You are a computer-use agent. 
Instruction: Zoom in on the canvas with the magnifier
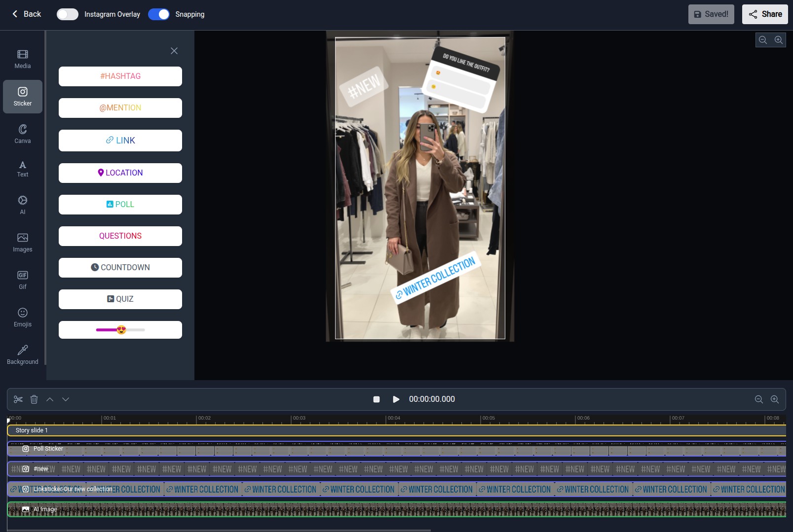[x=778, y=40]
